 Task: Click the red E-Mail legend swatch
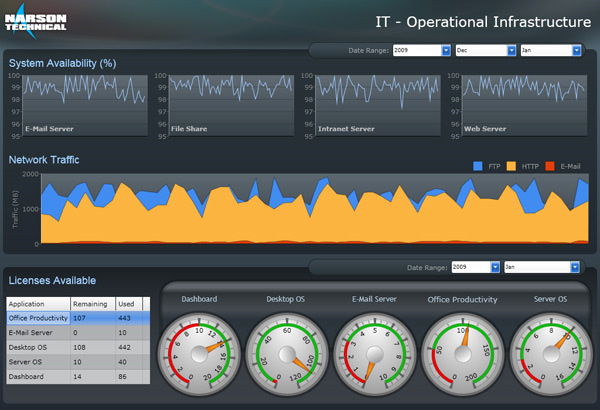(551, 166)
